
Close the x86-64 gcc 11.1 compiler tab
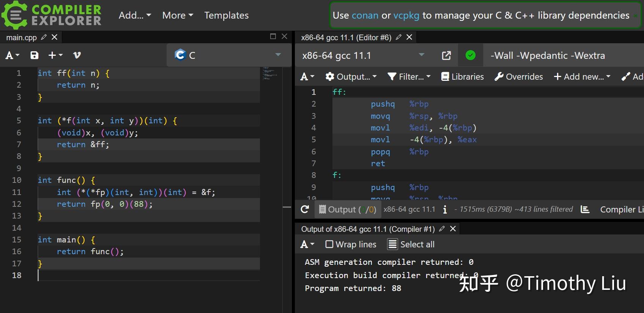[x=409, y=37]
